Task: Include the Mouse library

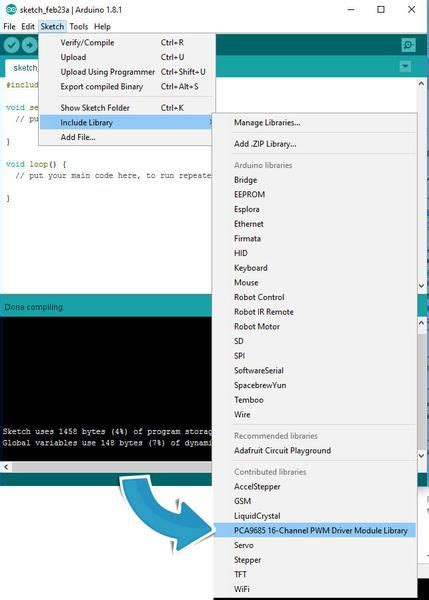Action: [315, 282]
